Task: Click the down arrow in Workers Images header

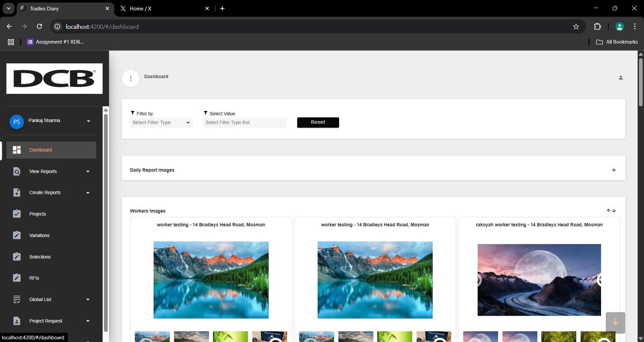Action: tap(614, 211)
